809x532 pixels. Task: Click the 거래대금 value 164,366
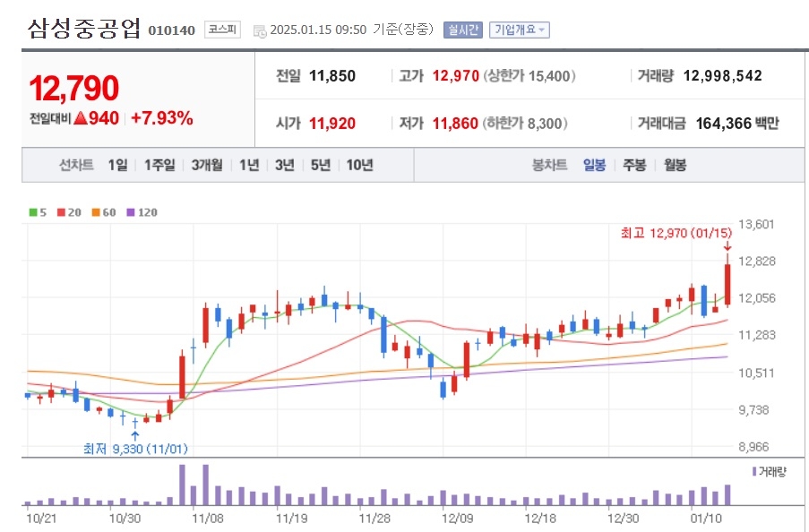pyautogui.click(x=723, y=124)
